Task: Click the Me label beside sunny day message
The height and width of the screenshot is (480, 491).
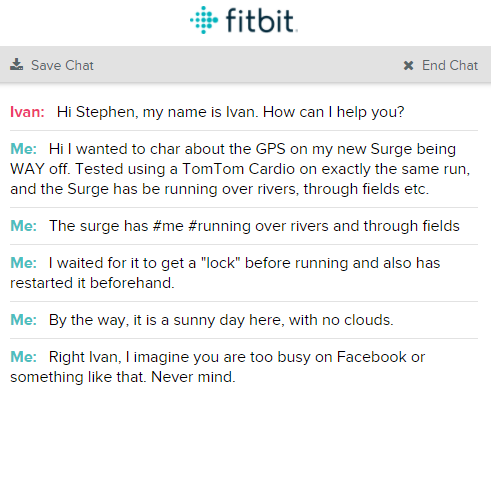Action: (23, 320)
